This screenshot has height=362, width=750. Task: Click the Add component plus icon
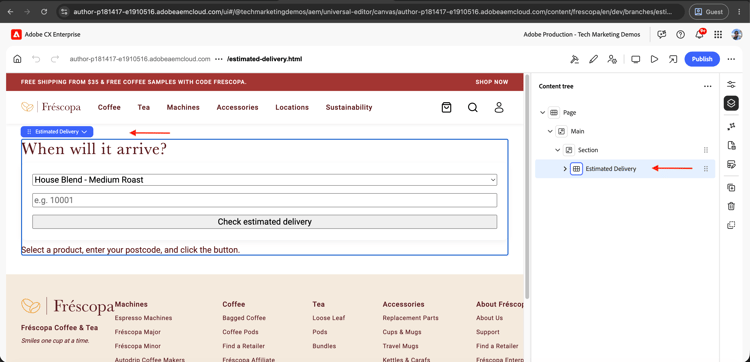pyautogui.click(x=731, y=187)
